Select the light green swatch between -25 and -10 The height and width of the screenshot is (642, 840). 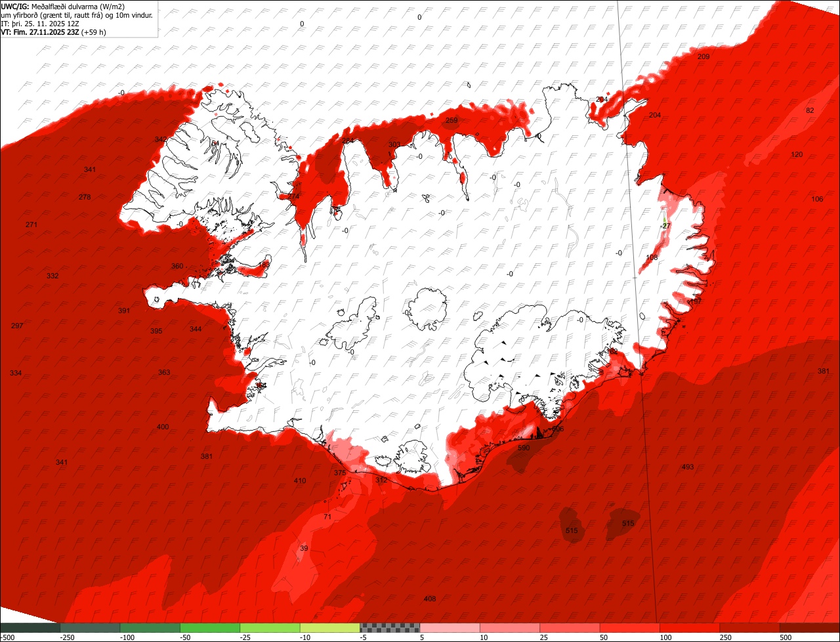click(x=270, y=628)
